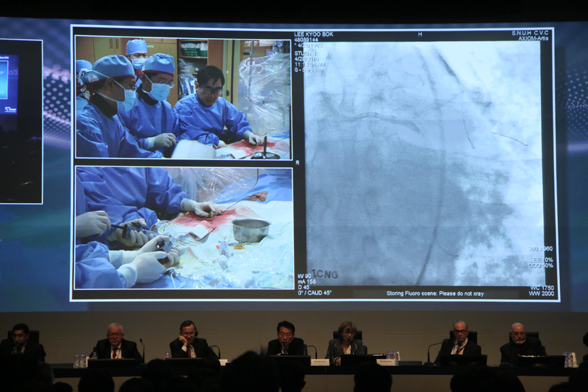The width and height of the screenshot is (588, 392).
Task: Click the H orientation marker atop fluoroscopy
Action: click(x=420, y=34)
